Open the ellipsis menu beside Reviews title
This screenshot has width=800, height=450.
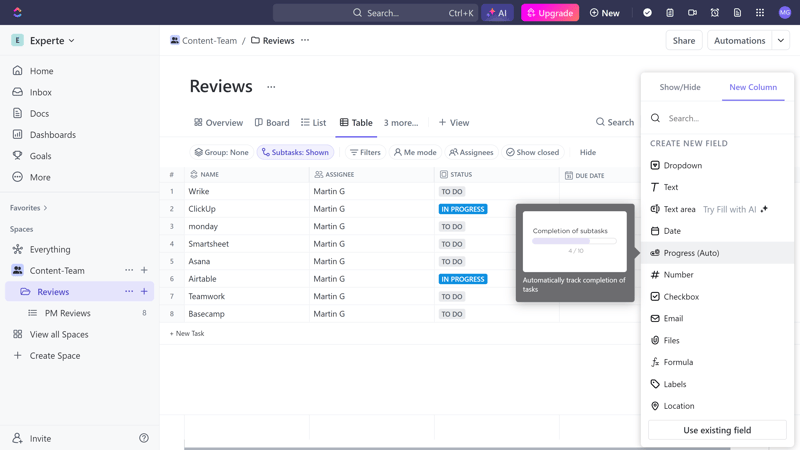click(271, 87)
